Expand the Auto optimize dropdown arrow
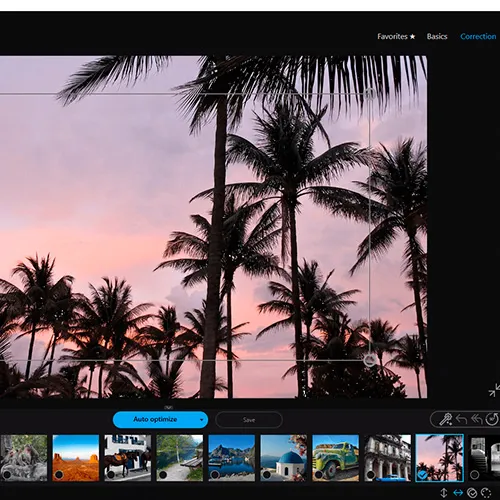Viewport: 500px width, 500px height. pyautogui.click(x=202, y=420)
